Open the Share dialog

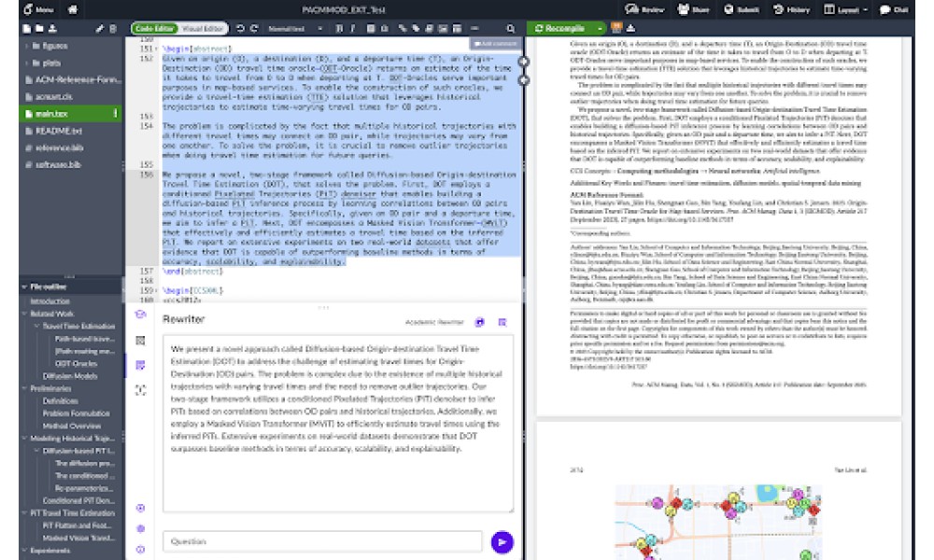tap(692, 9)
